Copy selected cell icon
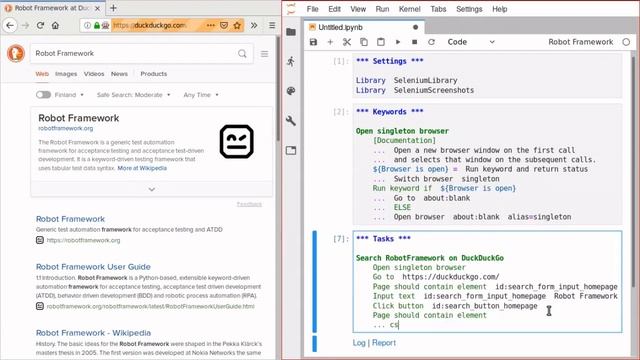640x360 pixels. coord(364,42)
